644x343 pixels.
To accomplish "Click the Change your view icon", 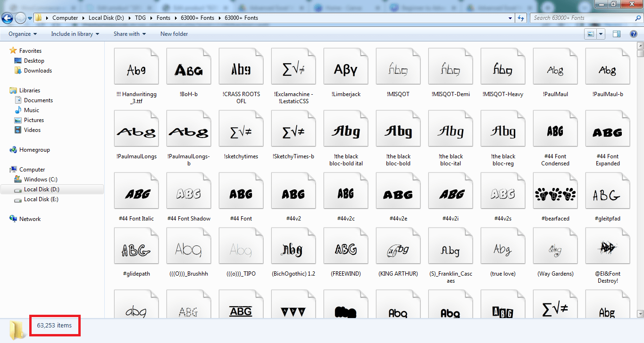I will tap(590, 34).
